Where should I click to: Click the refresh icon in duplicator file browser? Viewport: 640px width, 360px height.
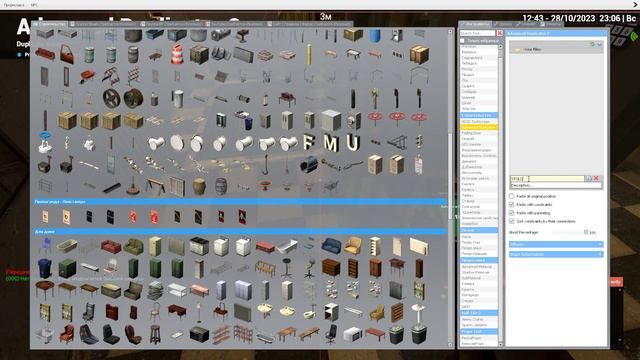[x=592, y=44]
